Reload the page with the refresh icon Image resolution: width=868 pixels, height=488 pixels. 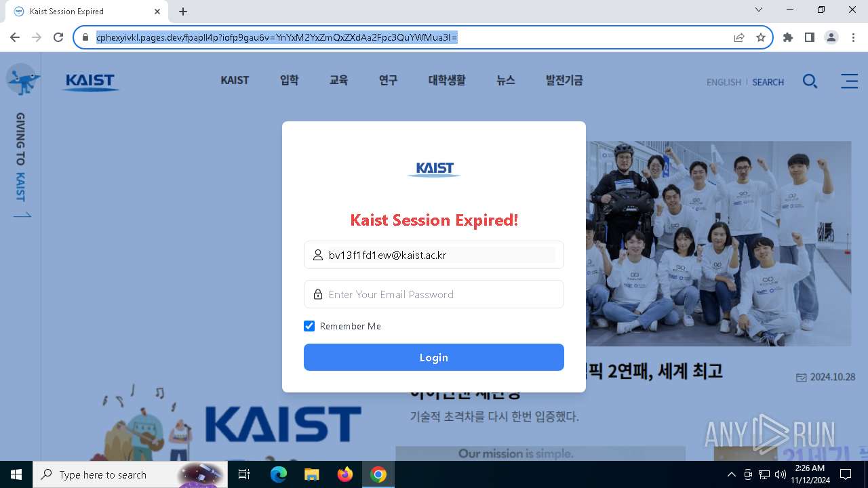[x=58, y=37]
